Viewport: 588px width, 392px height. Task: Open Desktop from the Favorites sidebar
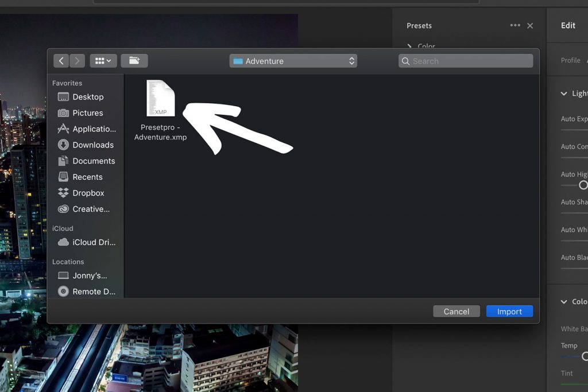[89, 96]
